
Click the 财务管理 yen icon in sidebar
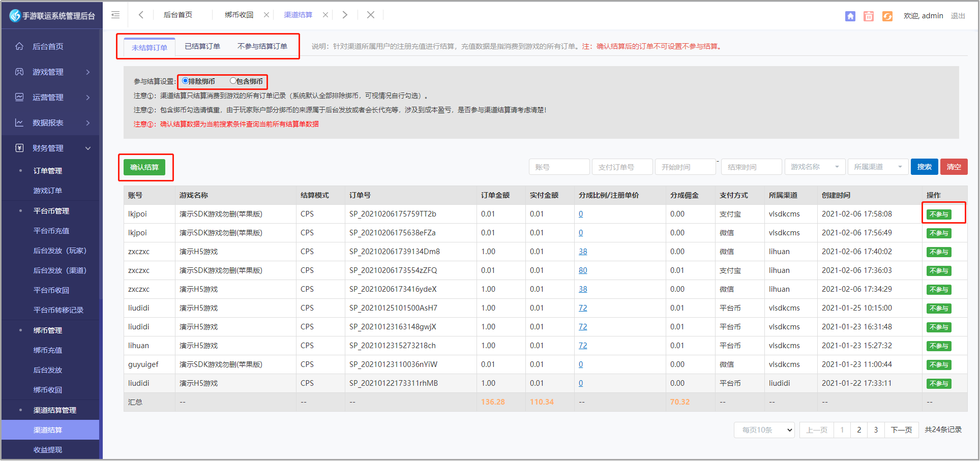tap(19, 148)
